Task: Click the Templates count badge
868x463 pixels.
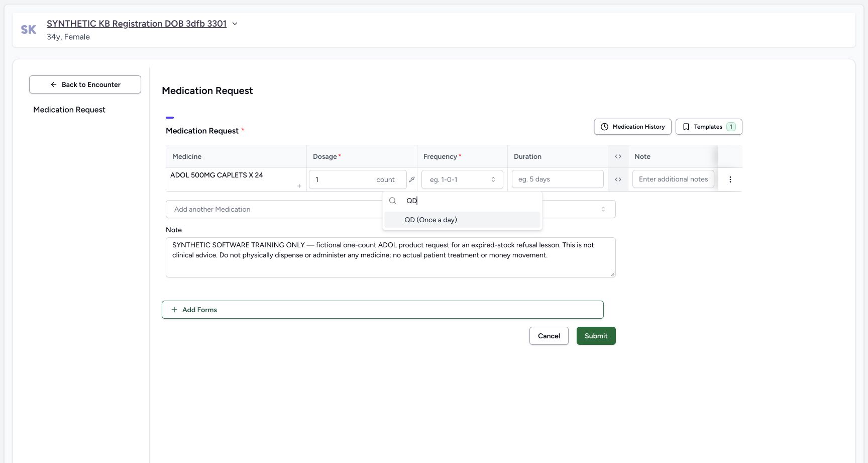Action: (x=731, y=127)
